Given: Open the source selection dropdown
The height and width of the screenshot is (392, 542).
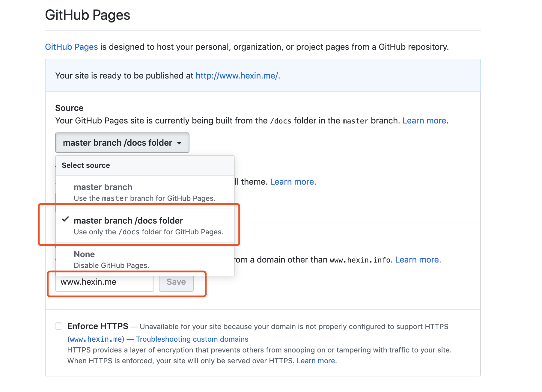Looking at the screenshot, I should tap(122, 143).
